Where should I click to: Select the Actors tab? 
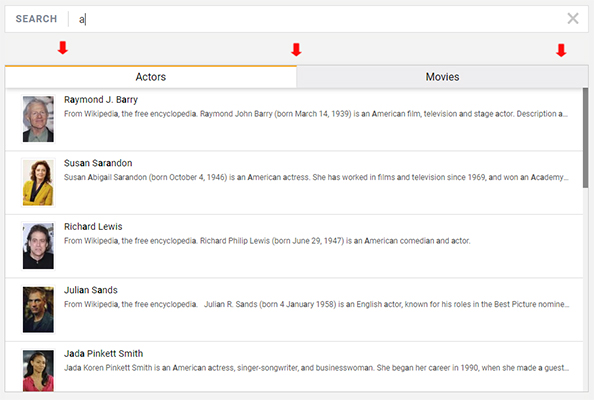point(151,77)
